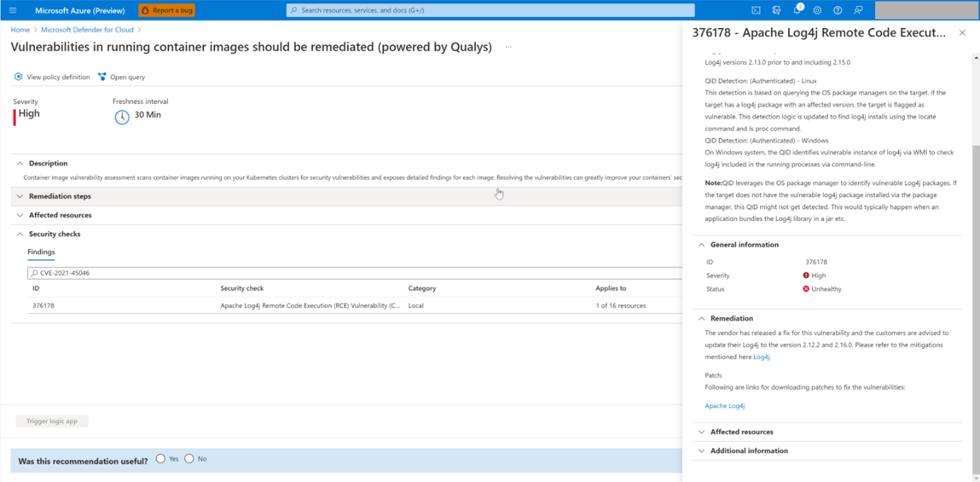This screenshot has width=980, height=482.
Task: Click the help question mark icon
Action: (x=837, y=10)
